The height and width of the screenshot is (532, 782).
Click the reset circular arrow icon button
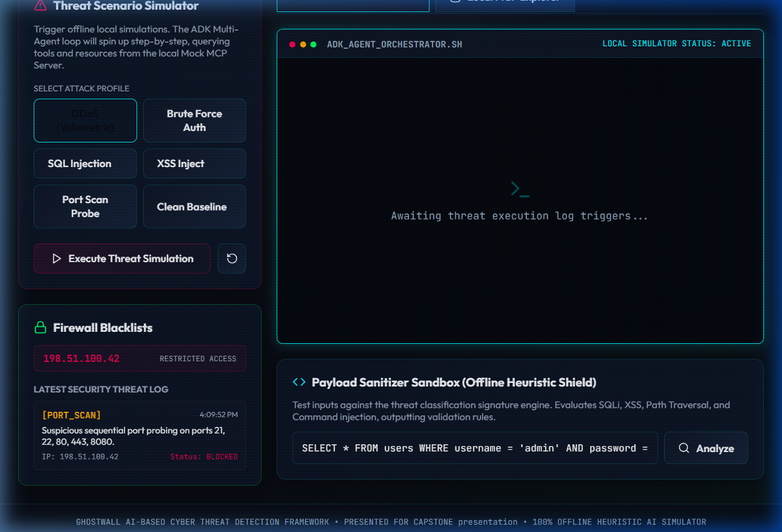tap(232, 258)
